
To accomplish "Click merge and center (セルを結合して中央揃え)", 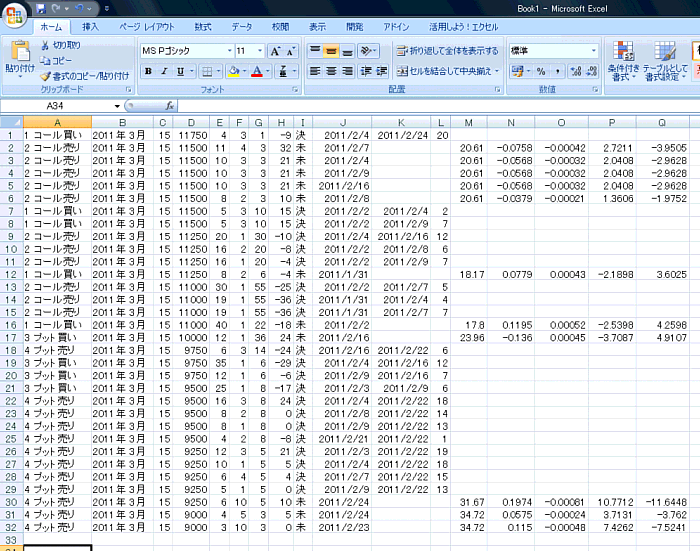I will click(441, 71).
